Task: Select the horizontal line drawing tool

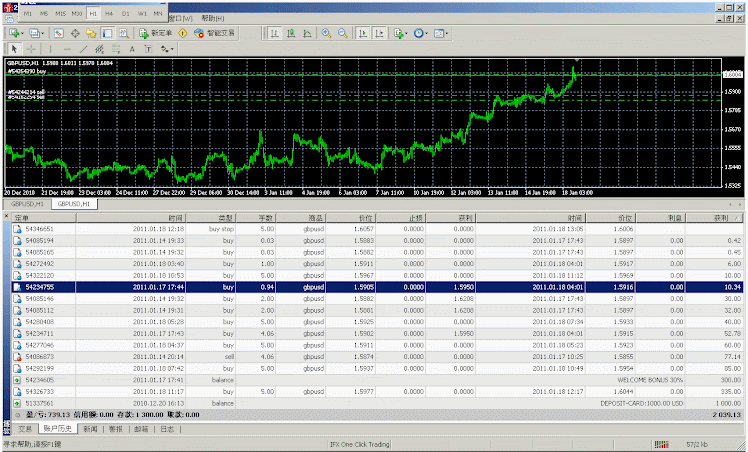Action: [x=67, y=49]
